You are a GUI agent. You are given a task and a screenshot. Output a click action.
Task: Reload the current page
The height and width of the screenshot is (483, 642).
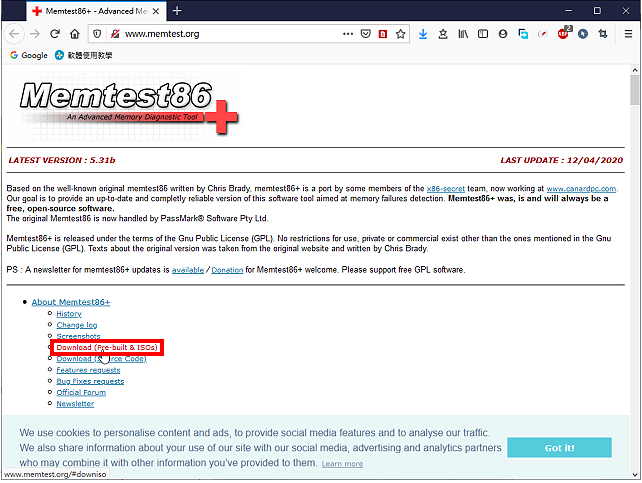pyautogui.click(x=55, y=34)
